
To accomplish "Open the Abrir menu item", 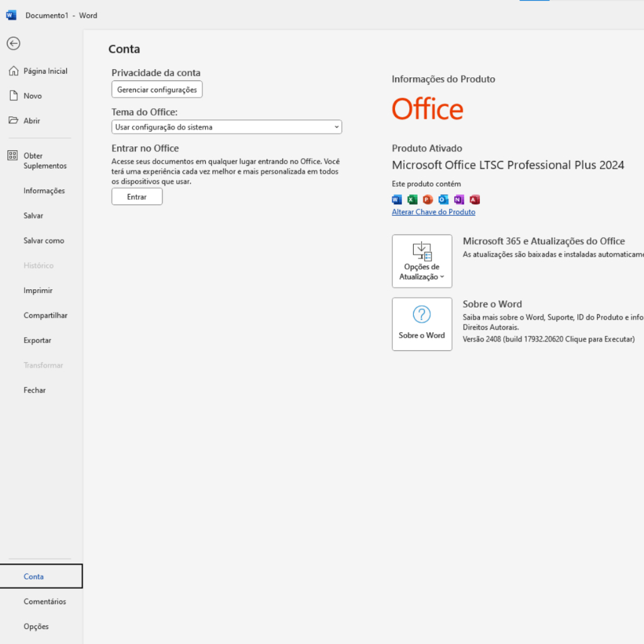I will pyautogui.click(x=31, y=121).
